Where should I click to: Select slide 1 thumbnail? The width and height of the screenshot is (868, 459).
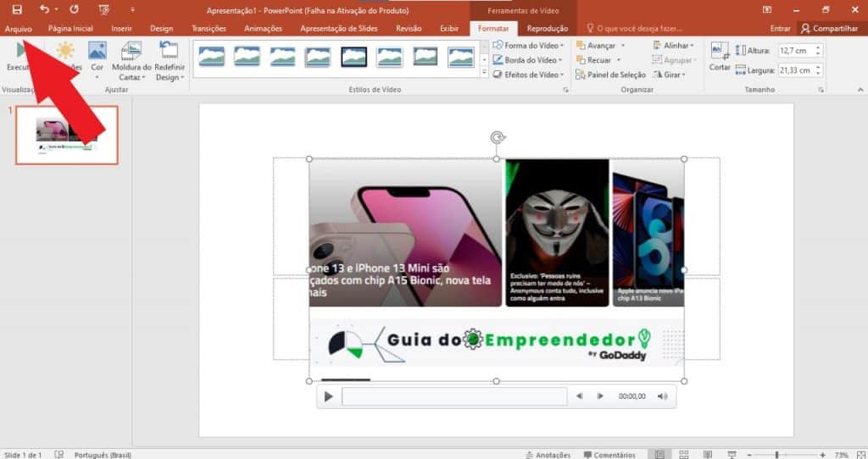[x=67, y=135]
